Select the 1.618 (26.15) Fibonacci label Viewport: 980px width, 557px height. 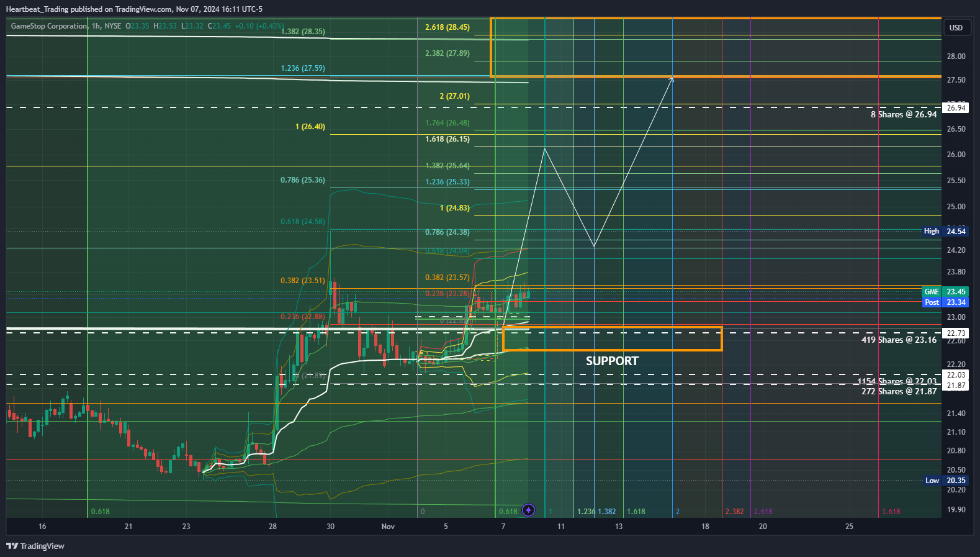[447, 139]
